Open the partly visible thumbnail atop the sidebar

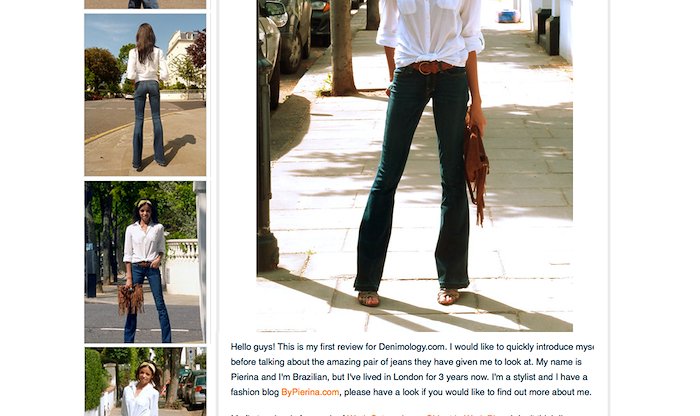tap(145, 4)
